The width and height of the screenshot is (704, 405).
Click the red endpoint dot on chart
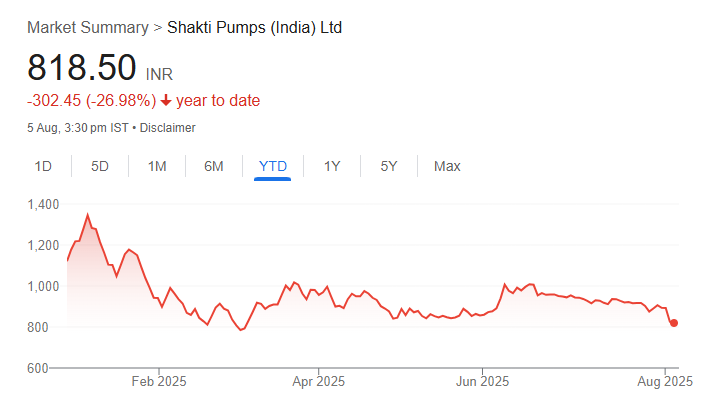[674, 323]
